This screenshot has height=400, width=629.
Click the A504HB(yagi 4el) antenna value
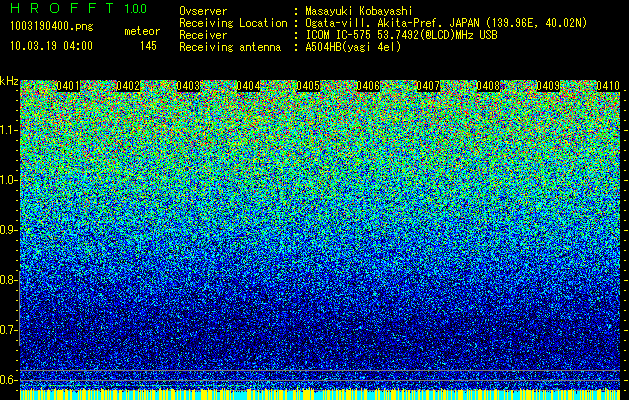tap(353, 47)
